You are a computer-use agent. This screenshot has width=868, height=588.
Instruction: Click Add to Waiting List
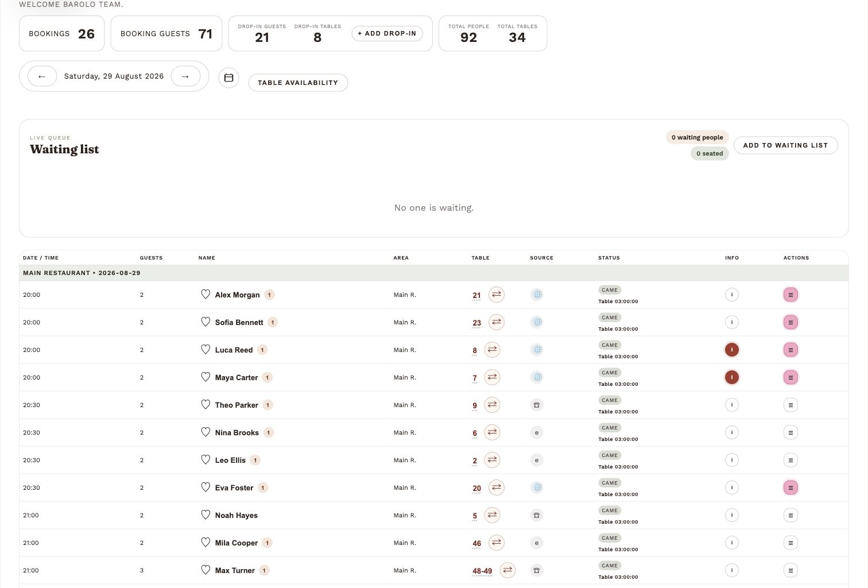point(785,145)
